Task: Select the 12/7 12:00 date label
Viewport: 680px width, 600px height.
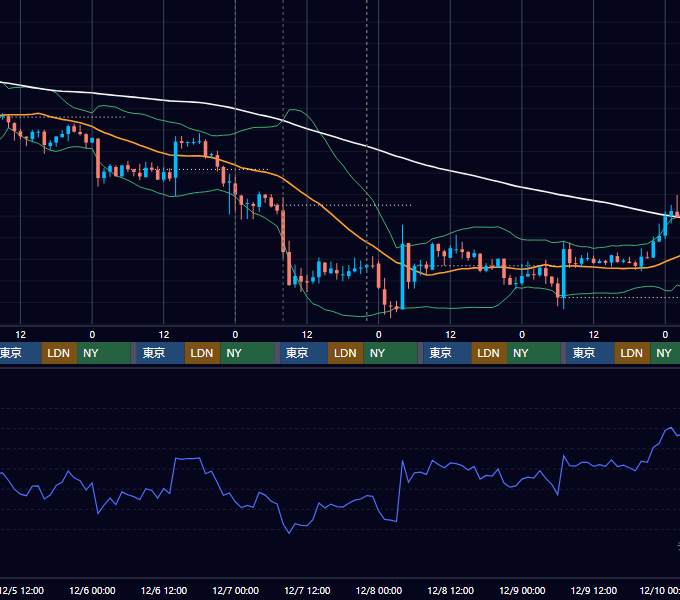Action: (307, 590)
